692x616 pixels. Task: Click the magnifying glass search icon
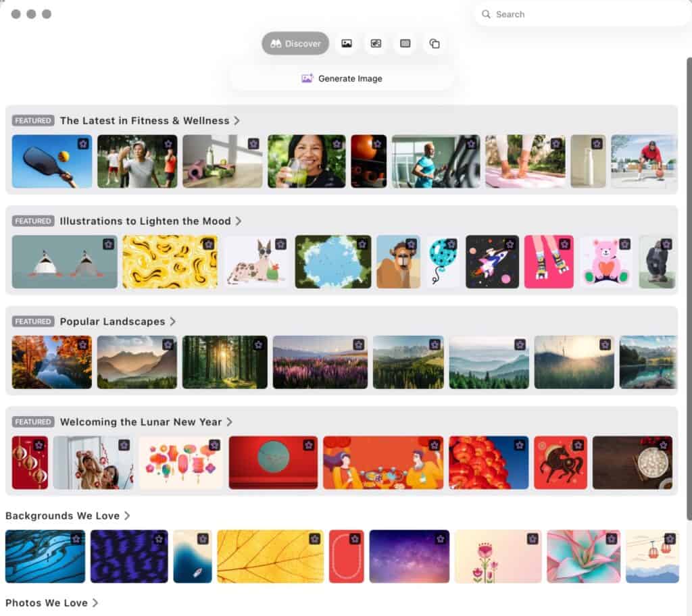[x=486, y=14]
